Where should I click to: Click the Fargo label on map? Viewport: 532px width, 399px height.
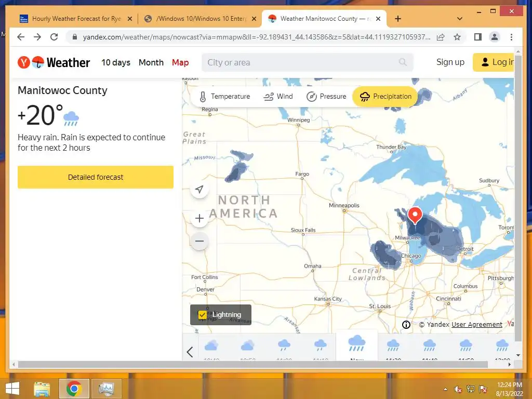pos(302,174)
